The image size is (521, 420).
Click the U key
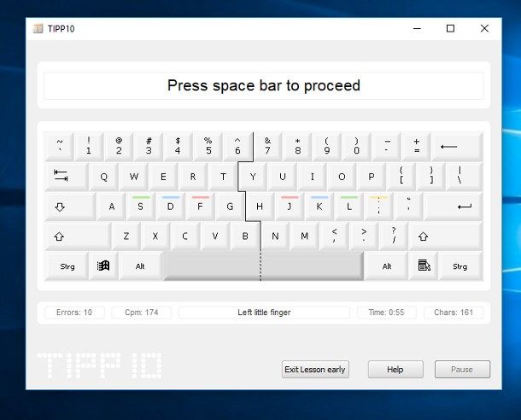(282, 177)
